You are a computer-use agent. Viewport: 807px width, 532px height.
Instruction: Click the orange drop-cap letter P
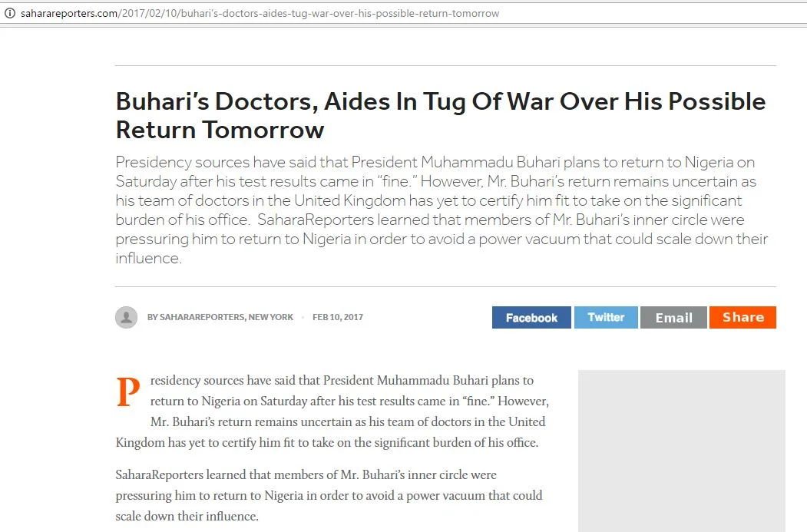click(x=128, y=392)
